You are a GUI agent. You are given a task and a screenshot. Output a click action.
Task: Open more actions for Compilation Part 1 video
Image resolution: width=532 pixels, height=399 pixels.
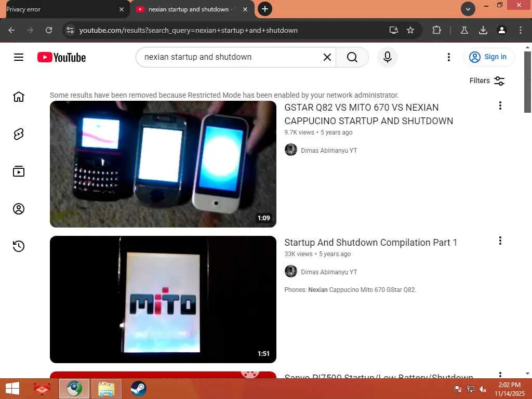tap(500, 241)
